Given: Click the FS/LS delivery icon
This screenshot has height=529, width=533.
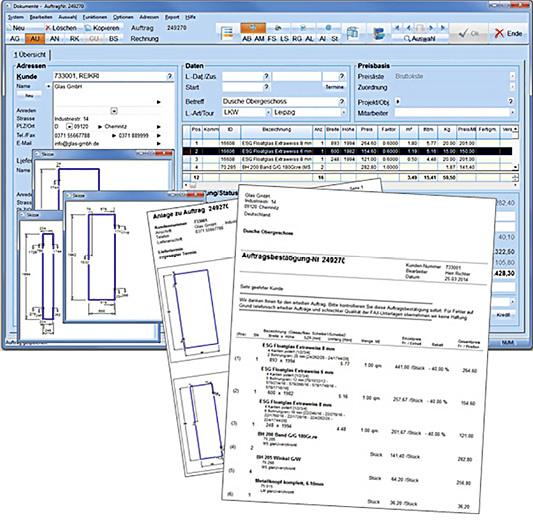Looking at the screenshot, I should (x=278, y=28).
